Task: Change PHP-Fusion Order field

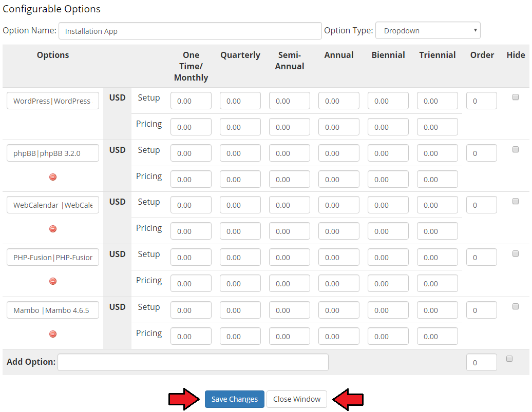Action: 482,257
